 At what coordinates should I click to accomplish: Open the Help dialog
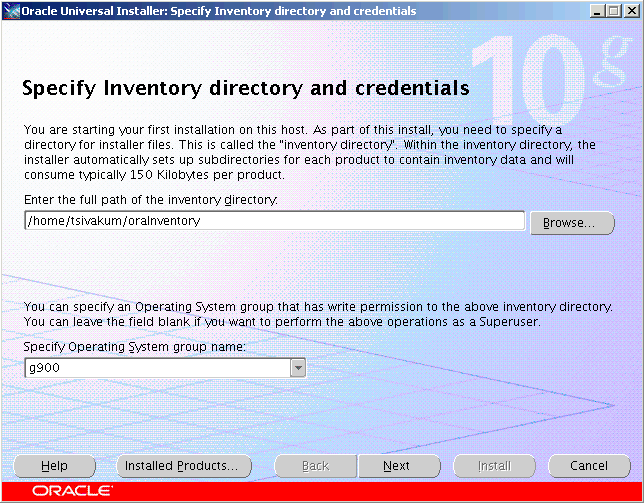(54, 466)
